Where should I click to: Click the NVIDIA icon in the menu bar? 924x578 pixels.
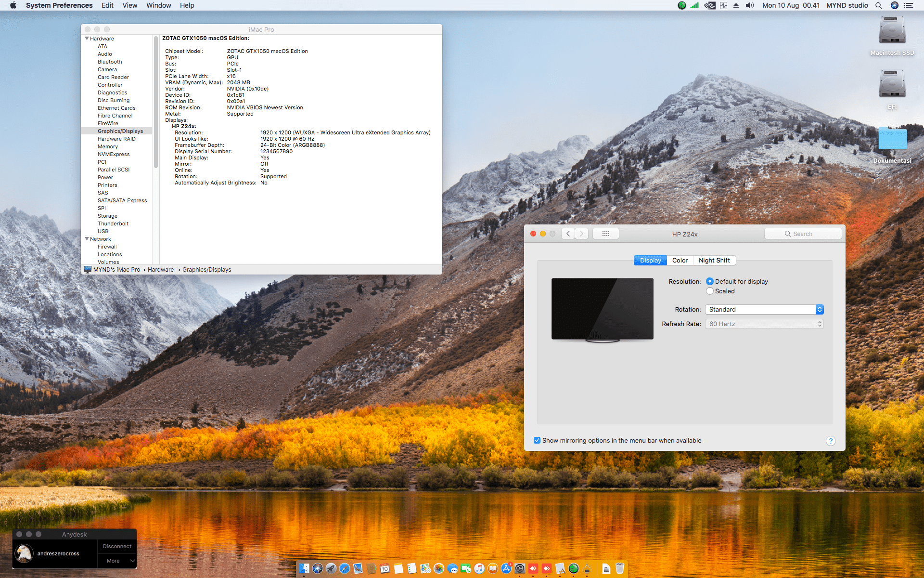coord(709,5)
